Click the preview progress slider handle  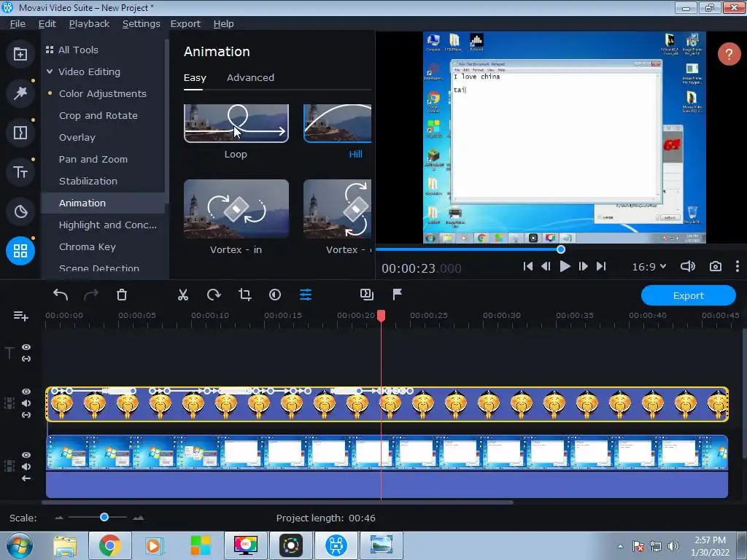tap(561, 249)
